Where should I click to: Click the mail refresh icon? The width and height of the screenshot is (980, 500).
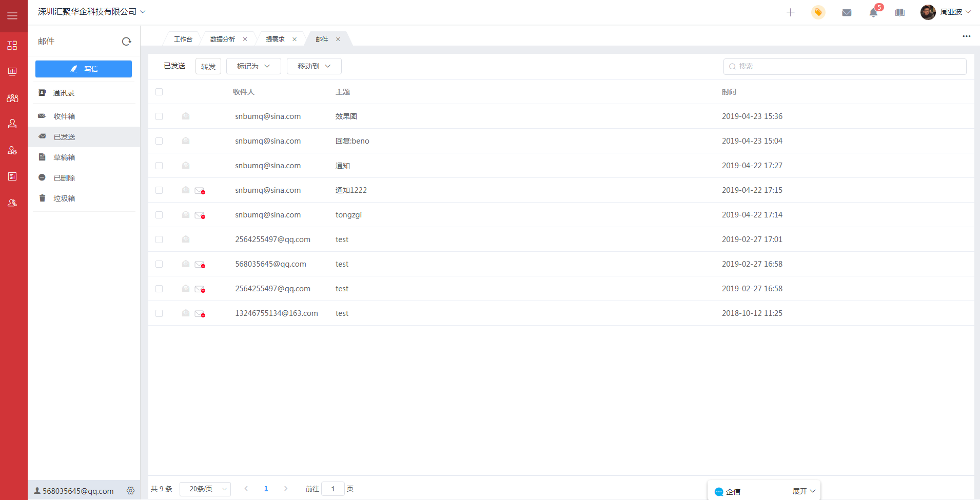coord(126,42)
